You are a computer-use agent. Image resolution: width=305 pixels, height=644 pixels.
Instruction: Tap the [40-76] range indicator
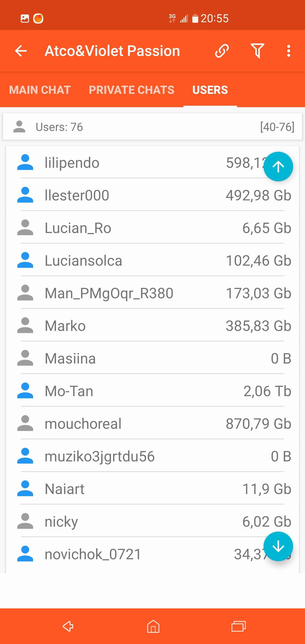[x=277, y=127]
